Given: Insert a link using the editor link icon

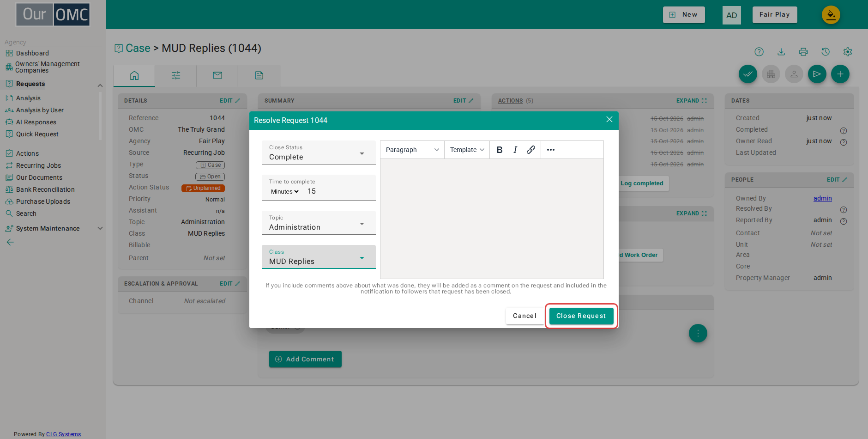Looking at the screenshot, I should tap(531, 150).
